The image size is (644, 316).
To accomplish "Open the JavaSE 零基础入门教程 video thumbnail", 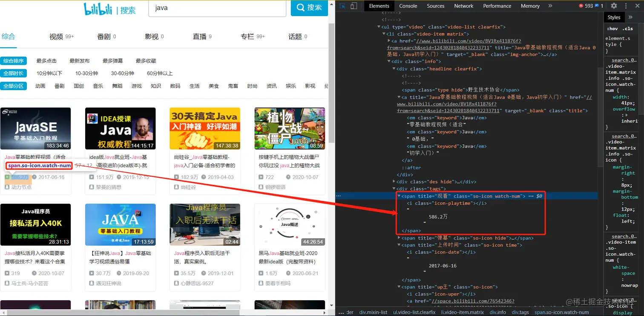I will (35, 128).
